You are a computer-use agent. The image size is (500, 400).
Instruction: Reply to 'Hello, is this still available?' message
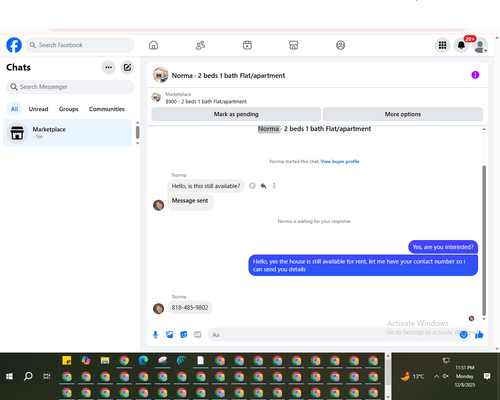pyautogui.click(x=263, y=186)
